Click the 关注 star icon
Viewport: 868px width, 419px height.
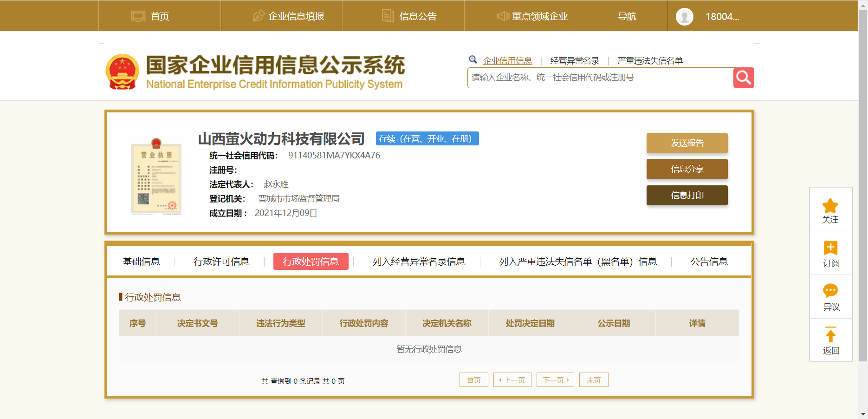(830, 206)
